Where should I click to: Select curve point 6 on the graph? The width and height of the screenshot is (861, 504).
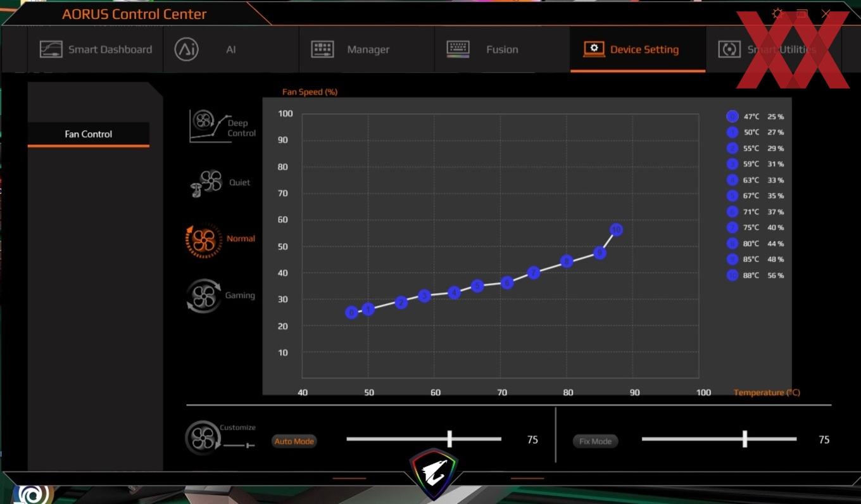tap(506, 282)
